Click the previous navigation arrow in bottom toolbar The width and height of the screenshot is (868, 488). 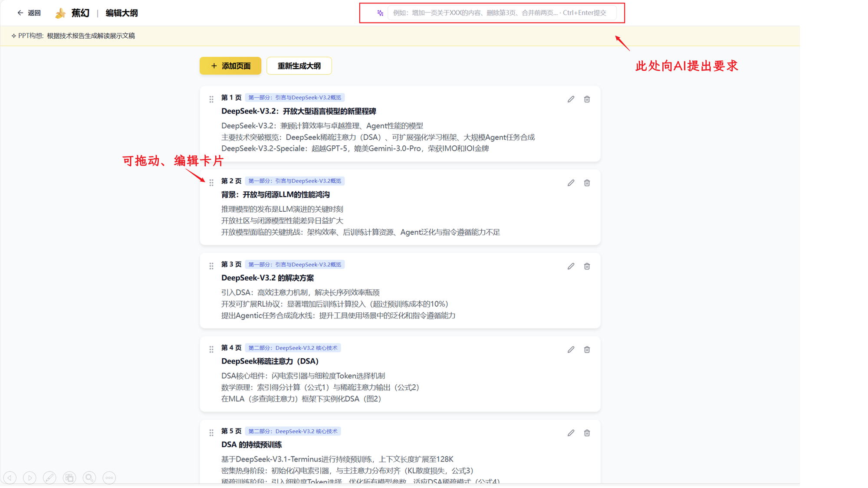coord(10,478)
